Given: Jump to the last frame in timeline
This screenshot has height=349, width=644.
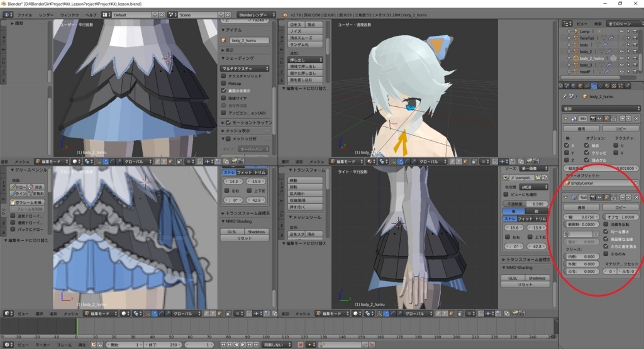Looking at the screenshot, I should pos(257,345).
